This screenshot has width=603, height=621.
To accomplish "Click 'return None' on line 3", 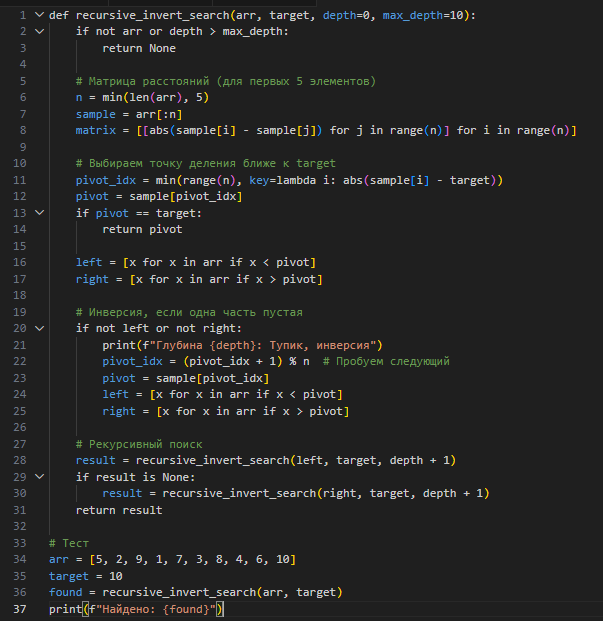I will 139,48.
